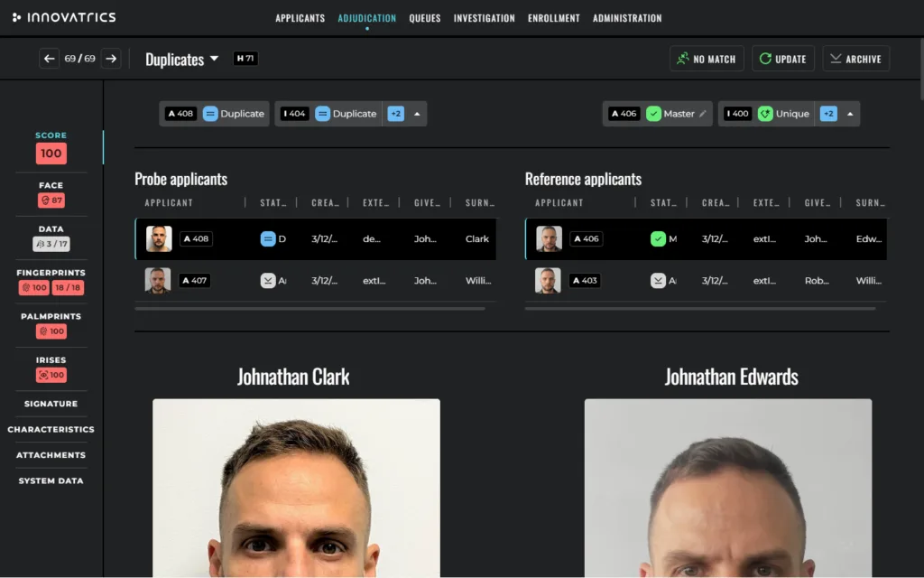
Task: Click Reference applicants horizontal scrollbar
Action: 700,309
